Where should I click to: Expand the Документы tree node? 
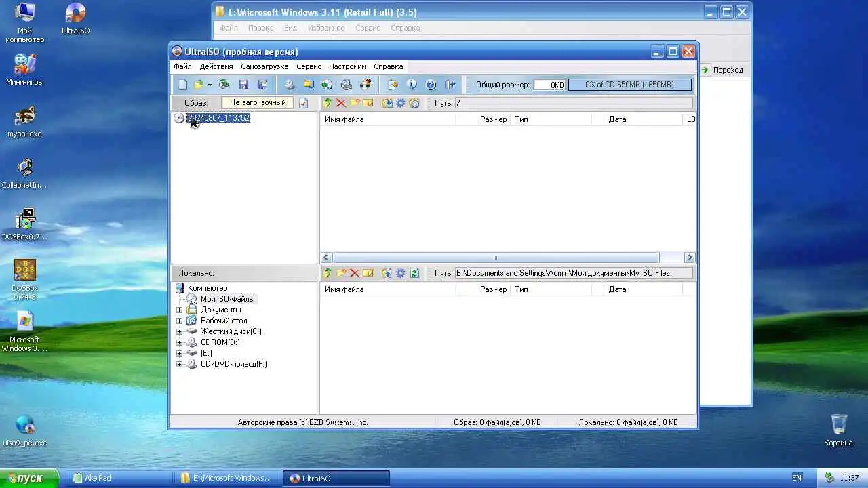click(179, 310)
